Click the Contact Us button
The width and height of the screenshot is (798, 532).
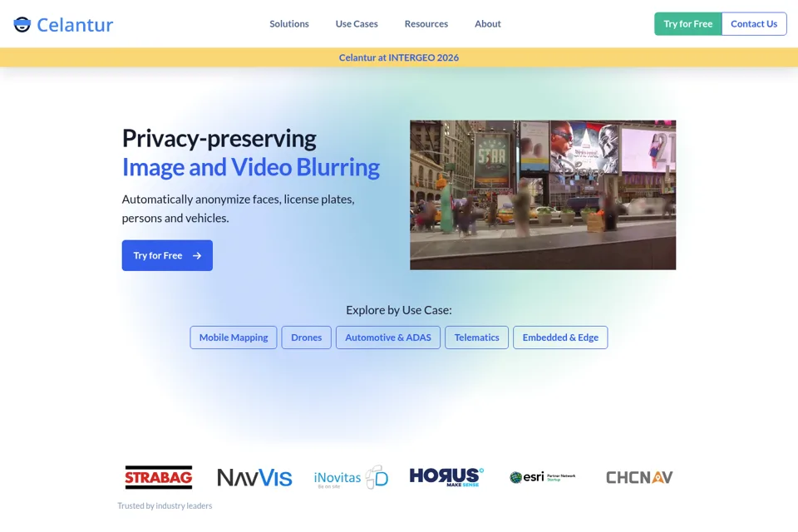click(x=754, y=24)
